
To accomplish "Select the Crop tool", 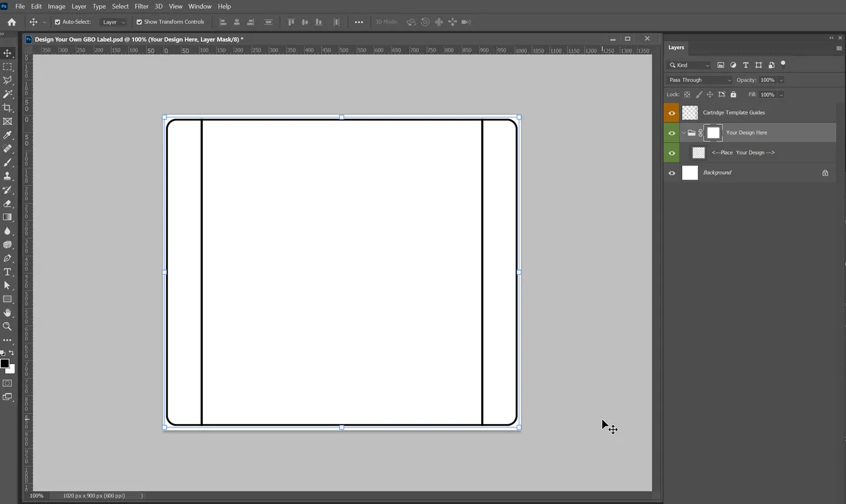I will click(7, 108).
